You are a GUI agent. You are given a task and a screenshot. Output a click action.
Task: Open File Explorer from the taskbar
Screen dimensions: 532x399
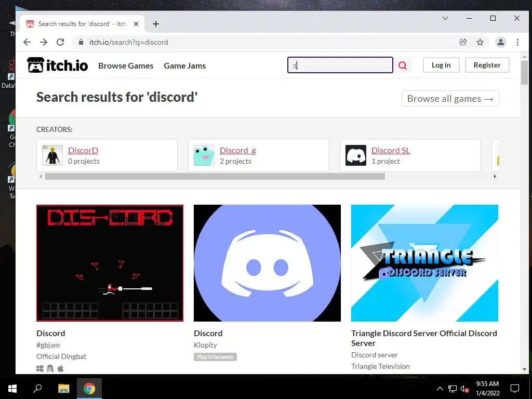[63, 388]
